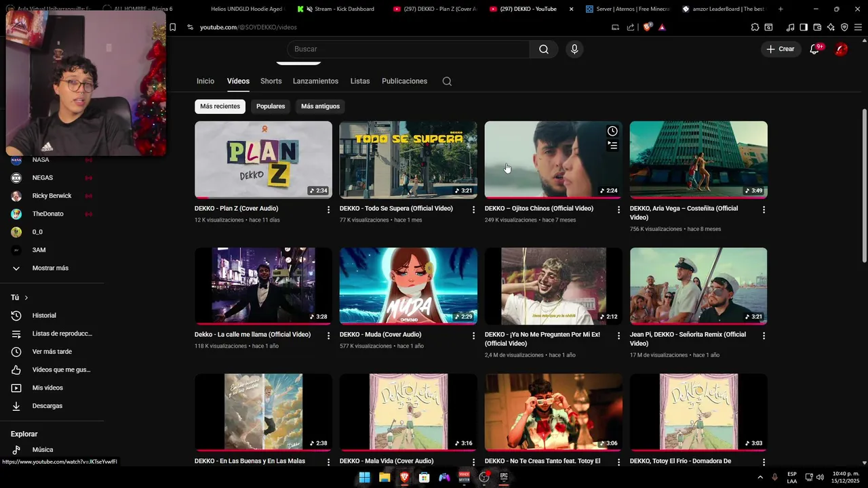868x488 pixels.
Task: Open the new tab plus button
Action: (781, 9)
